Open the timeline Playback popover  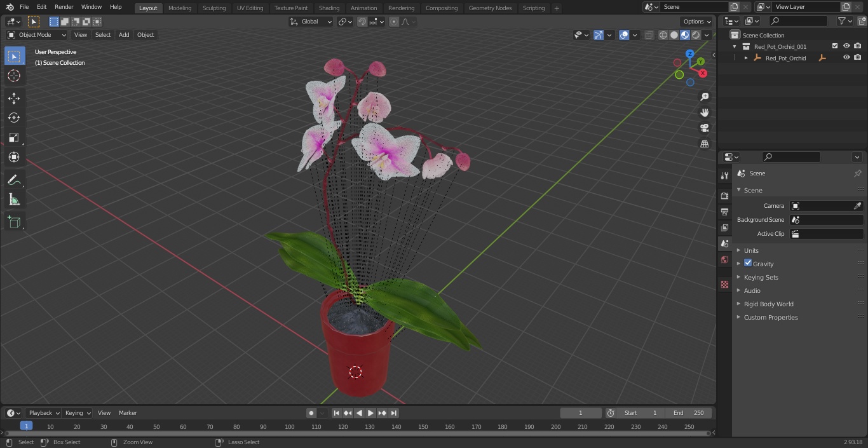[44, 413]
